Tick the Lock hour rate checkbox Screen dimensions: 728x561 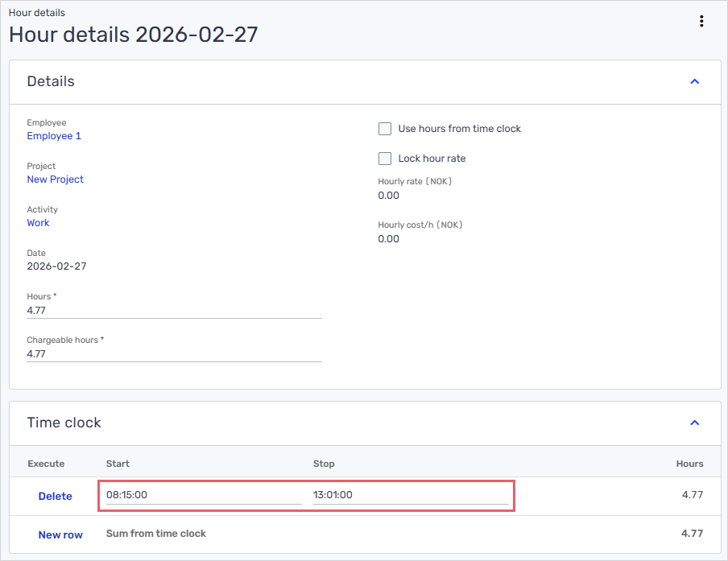pos(385,159)
